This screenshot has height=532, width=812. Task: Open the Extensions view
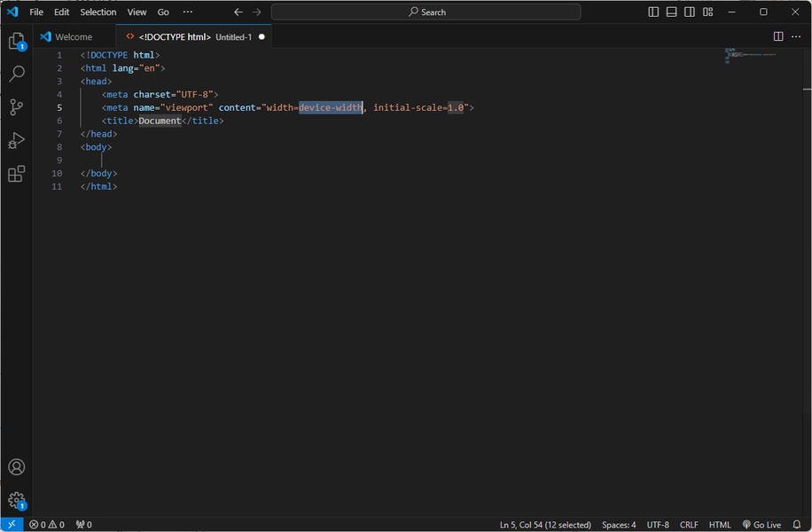16,175
